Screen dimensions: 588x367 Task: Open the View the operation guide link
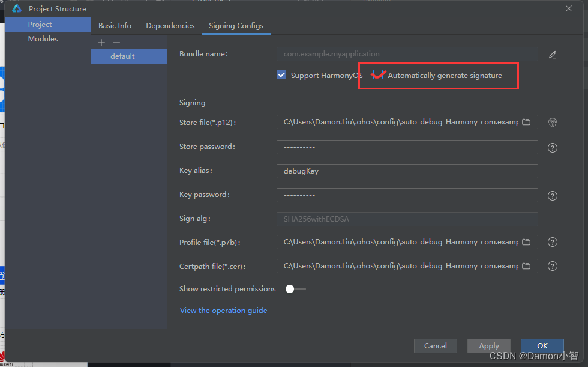tap(223, 311)
